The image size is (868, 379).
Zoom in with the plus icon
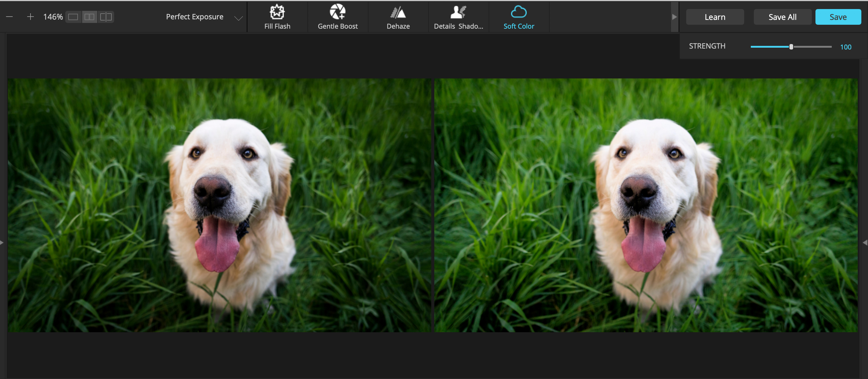tap(30, 17)
